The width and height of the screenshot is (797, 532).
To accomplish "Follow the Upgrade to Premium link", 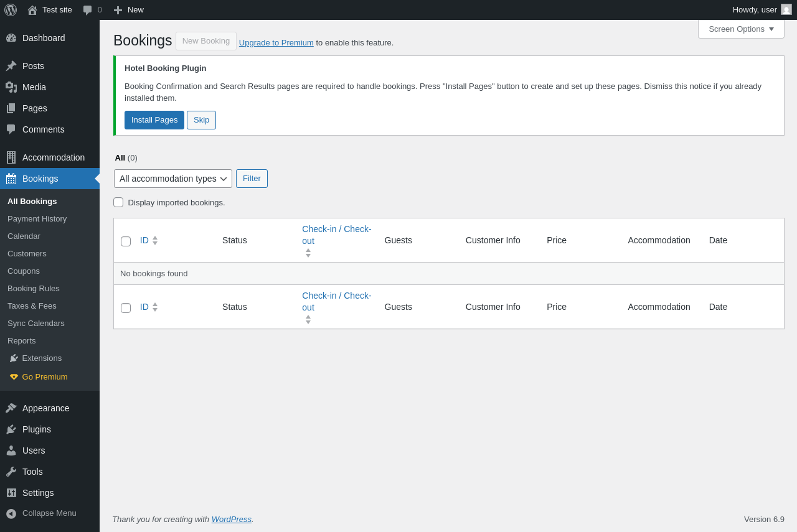I will (276, 42).
